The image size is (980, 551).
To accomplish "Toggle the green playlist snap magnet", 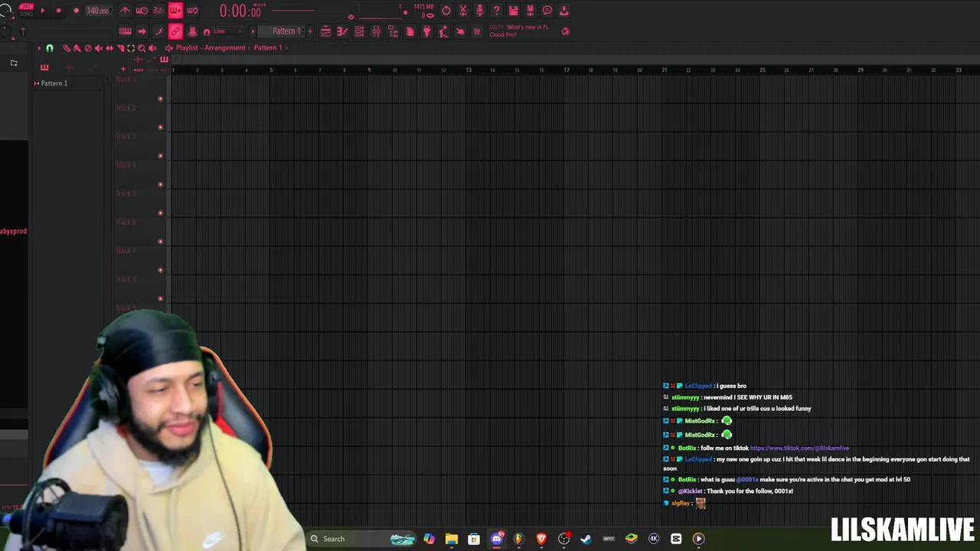I will pos(50,48).
